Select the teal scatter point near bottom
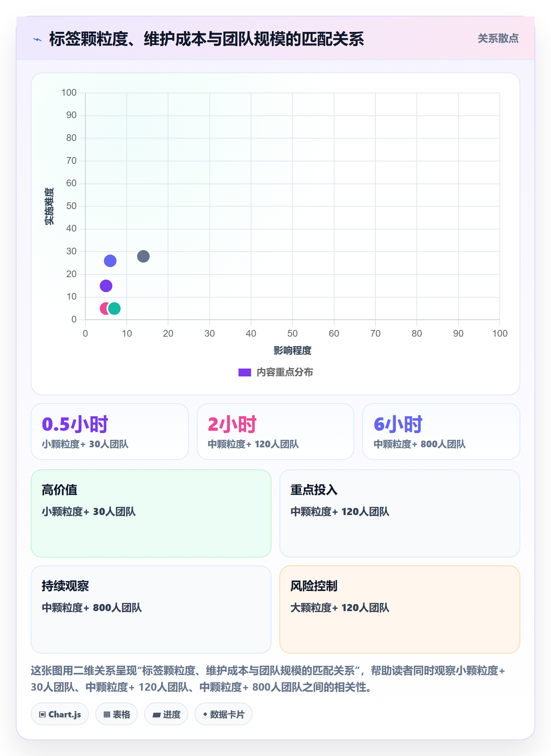 coord(114,308)
